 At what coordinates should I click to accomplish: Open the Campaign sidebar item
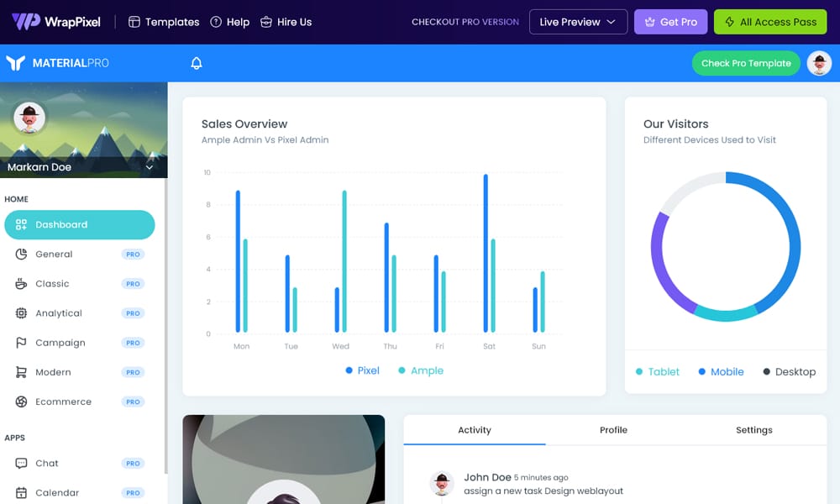tap(79, 342)
